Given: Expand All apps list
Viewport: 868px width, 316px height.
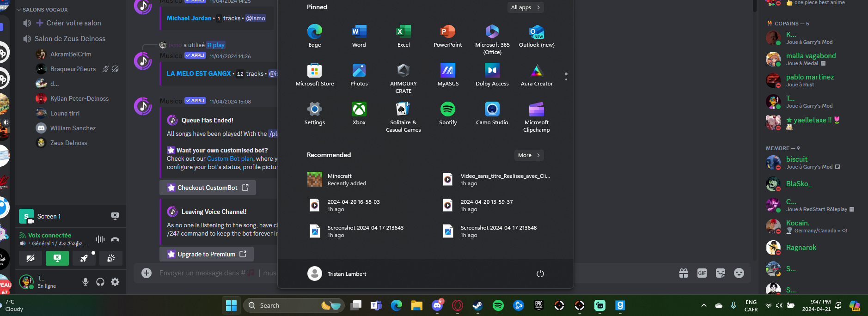Looking at the screenshot, I should [x=525, y=7].
